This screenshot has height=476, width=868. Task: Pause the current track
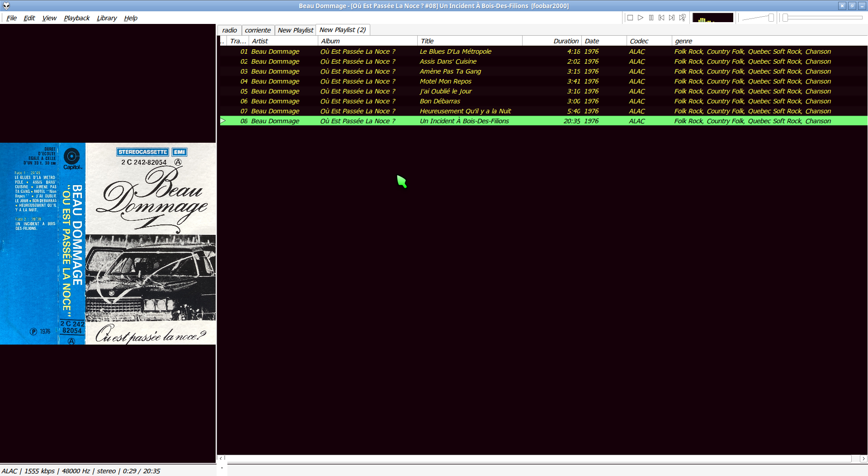coord(651,18)
